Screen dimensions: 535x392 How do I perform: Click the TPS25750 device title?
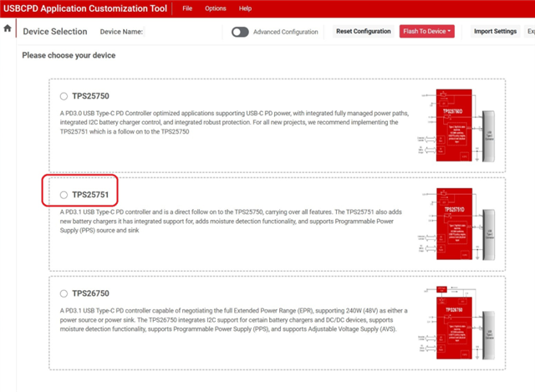tap(91, 96)
